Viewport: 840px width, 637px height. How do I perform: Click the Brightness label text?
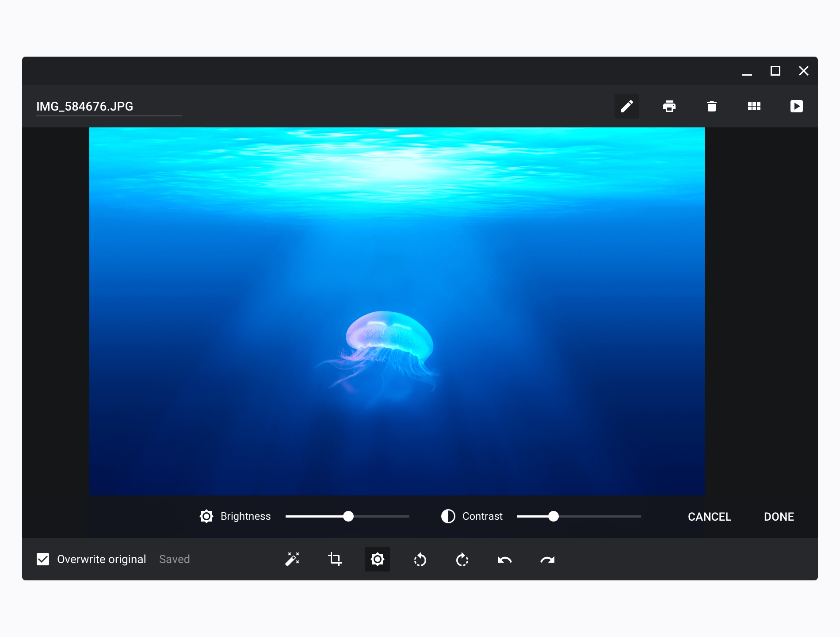(245, 516)
